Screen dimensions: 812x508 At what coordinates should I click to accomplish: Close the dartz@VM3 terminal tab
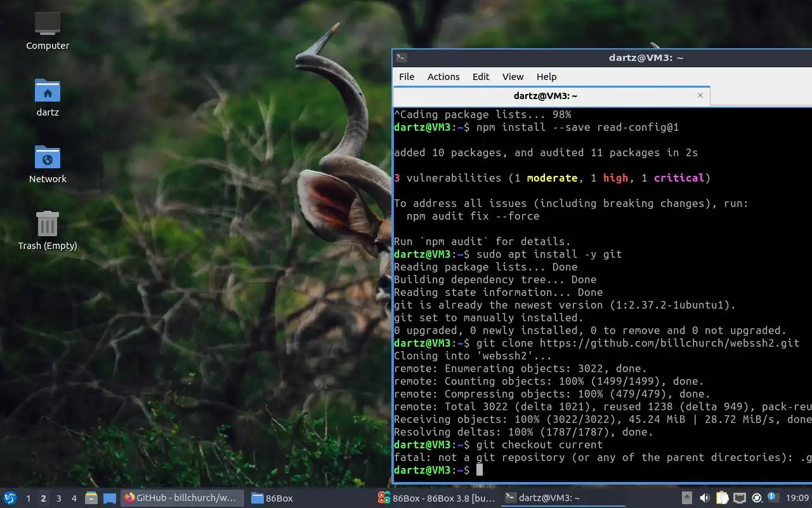700,96
